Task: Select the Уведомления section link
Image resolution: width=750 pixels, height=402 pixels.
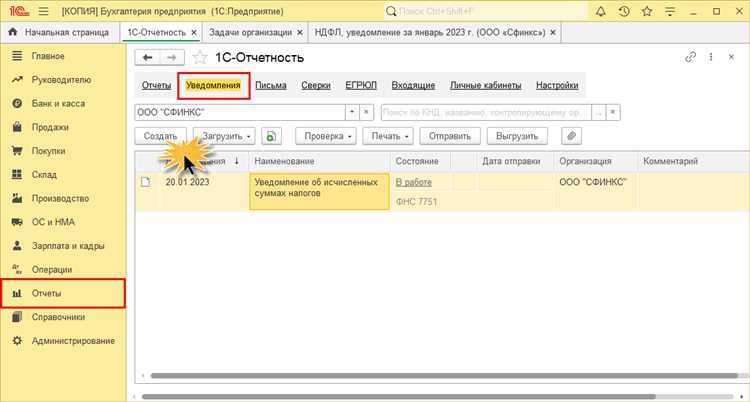Action: pos(213,85)
